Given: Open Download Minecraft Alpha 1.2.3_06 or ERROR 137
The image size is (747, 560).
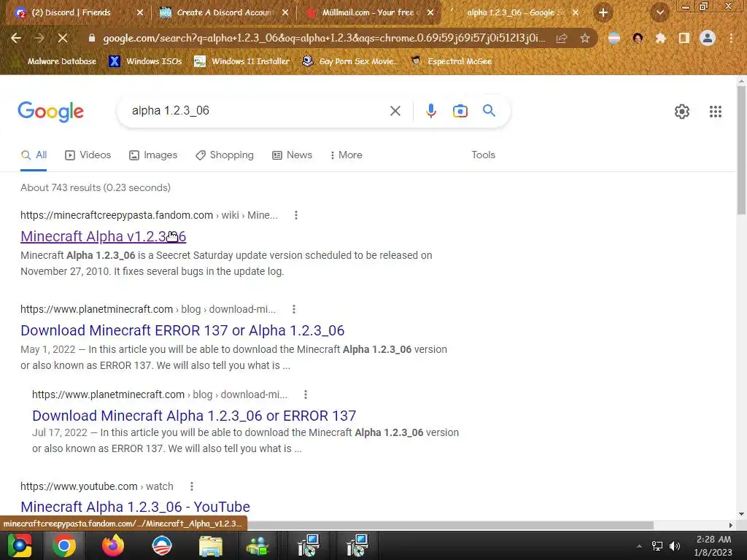Looking at the screenshot, I should point(194,416).
